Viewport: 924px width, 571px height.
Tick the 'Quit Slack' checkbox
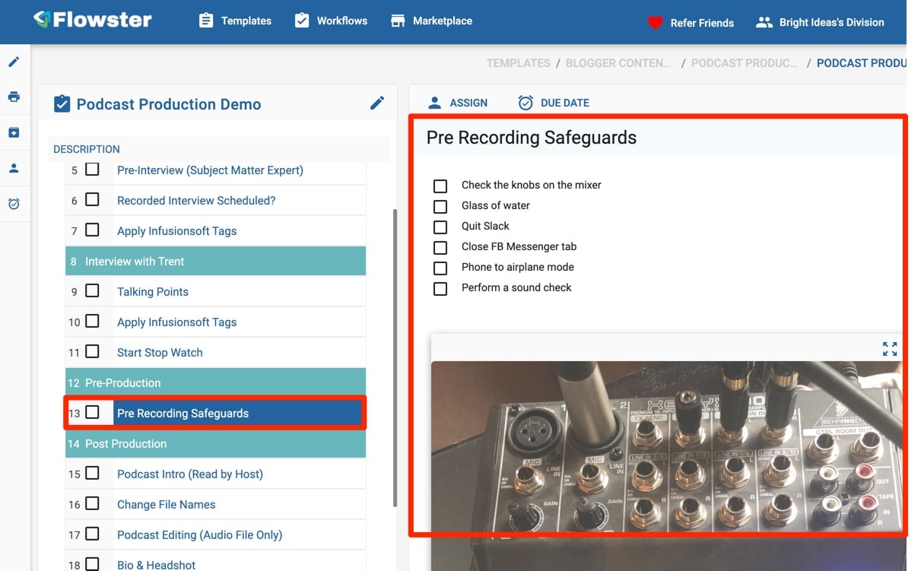(x=440, y=227)
